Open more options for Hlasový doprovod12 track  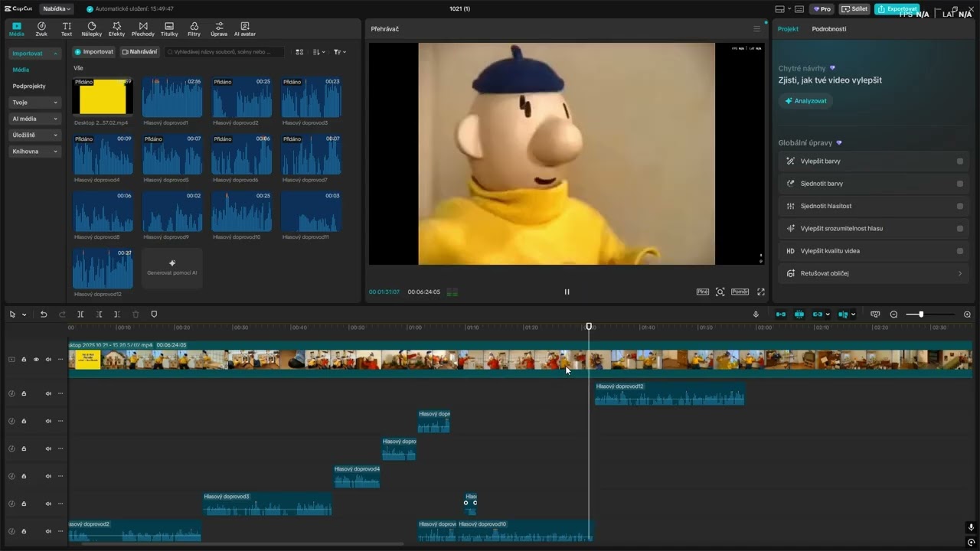pyautogui.click(x=60, y=393)
